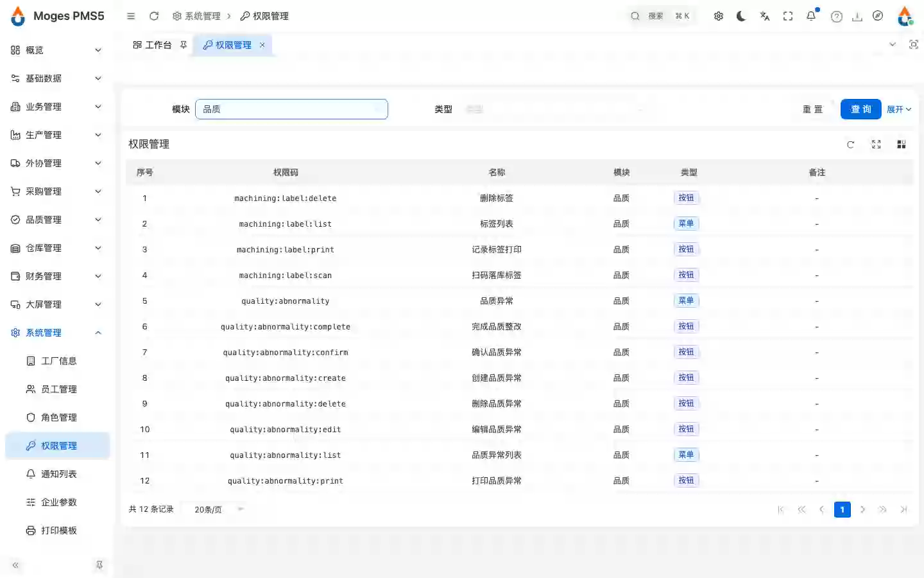The image size is (924, 578).
Task: Pin the sidebar with pin icon
Action: (x=99, y=565)
